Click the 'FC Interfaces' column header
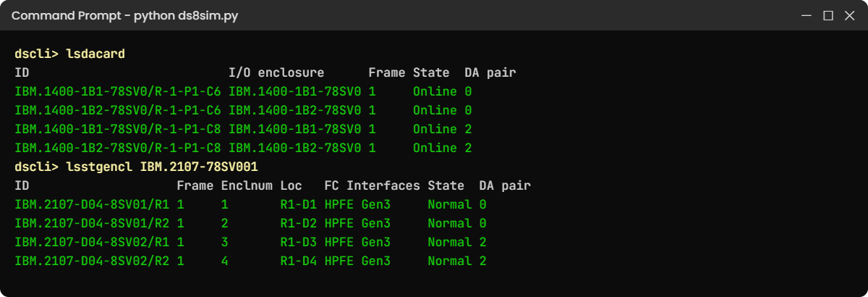868x297 pixels. (x=373, y=185)
